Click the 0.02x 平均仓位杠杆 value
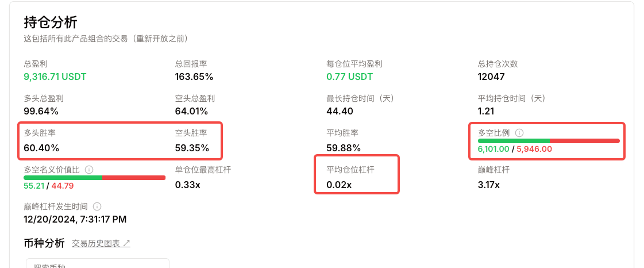The height and width of the screenshot is (268, 644). [x=339, y=185]
